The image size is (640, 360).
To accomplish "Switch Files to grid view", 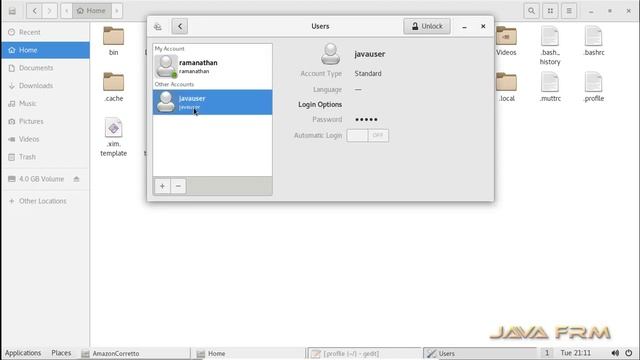I will click(x=550, y=11).
